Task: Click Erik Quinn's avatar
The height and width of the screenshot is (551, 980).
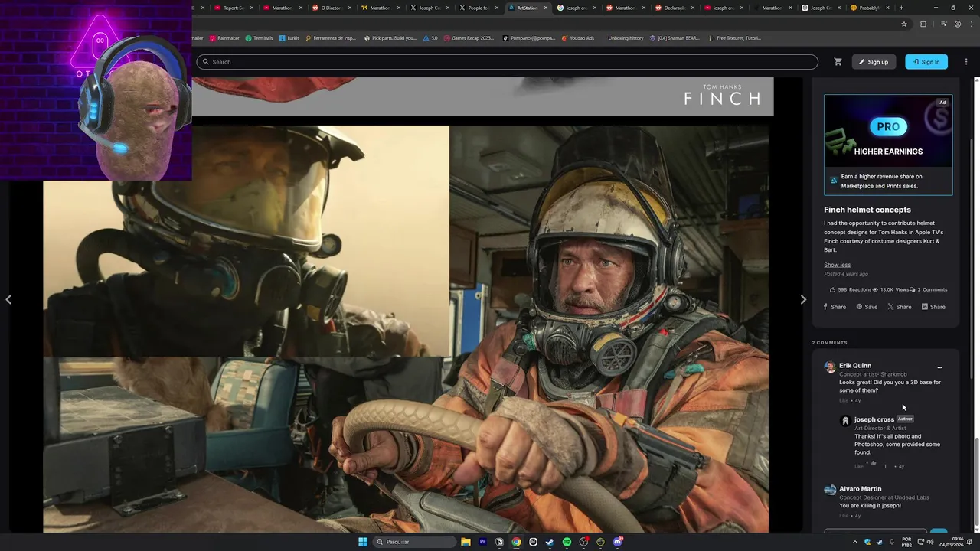Action: [x=829, y=367]
